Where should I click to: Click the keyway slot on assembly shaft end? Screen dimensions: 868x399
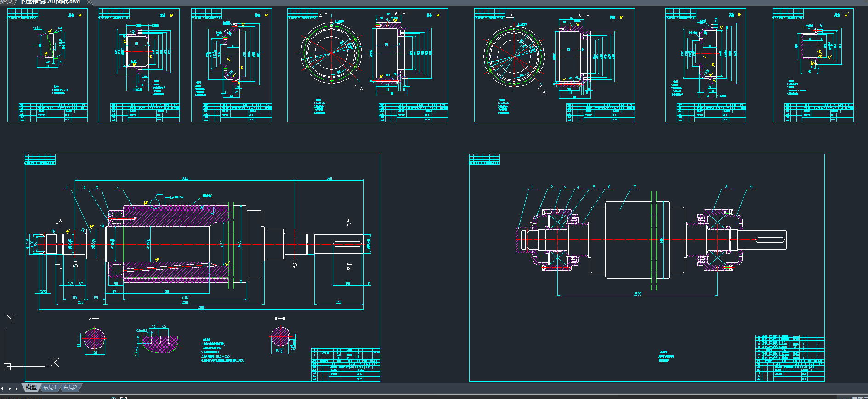(x=770, y=240)
